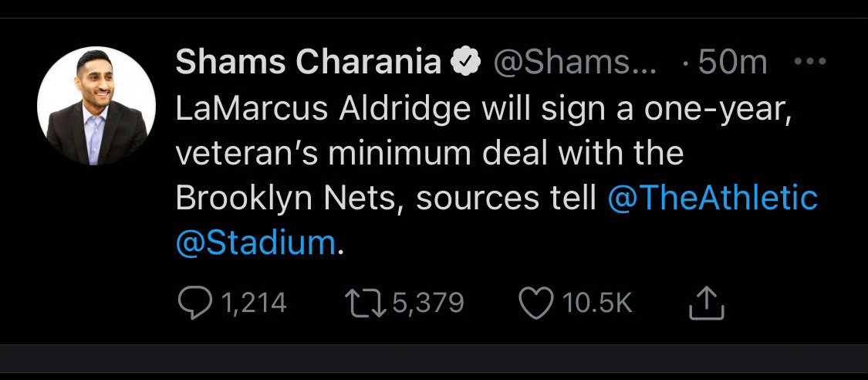The image size is (868, 380).
Task: Click the 1,214 replies count
Action: point(254,303)
